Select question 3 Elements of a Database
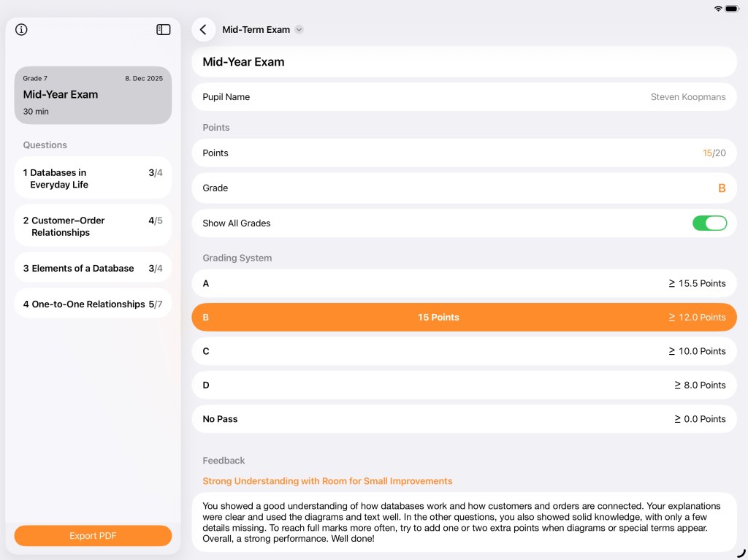 (x=93, y=268)
